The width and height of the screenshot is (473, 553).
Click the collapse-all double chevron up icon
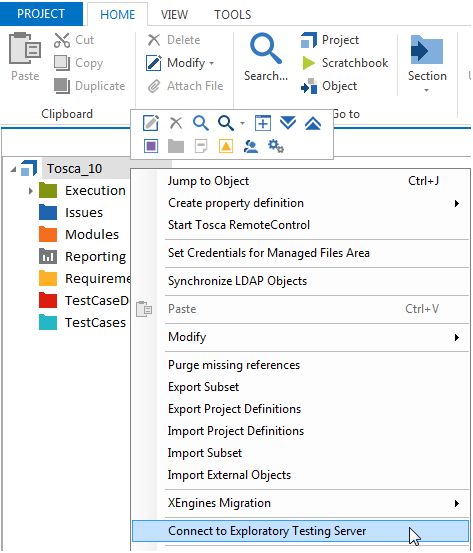point(313,123)
